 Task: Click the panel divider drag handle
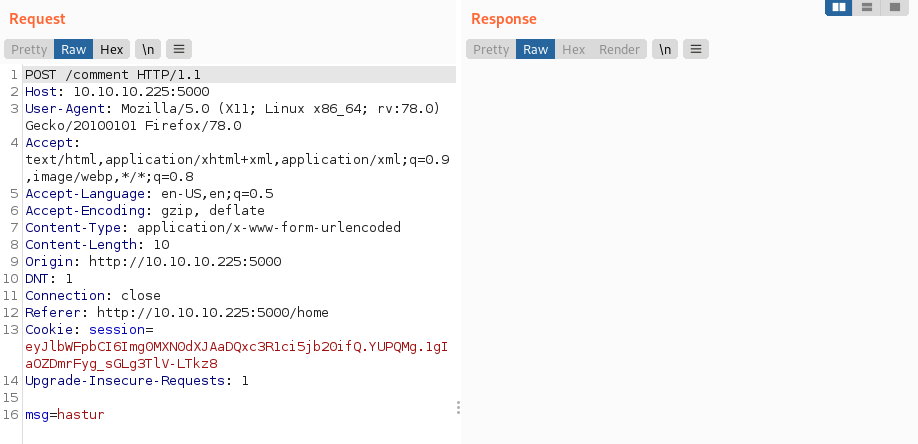click(458, 407)
